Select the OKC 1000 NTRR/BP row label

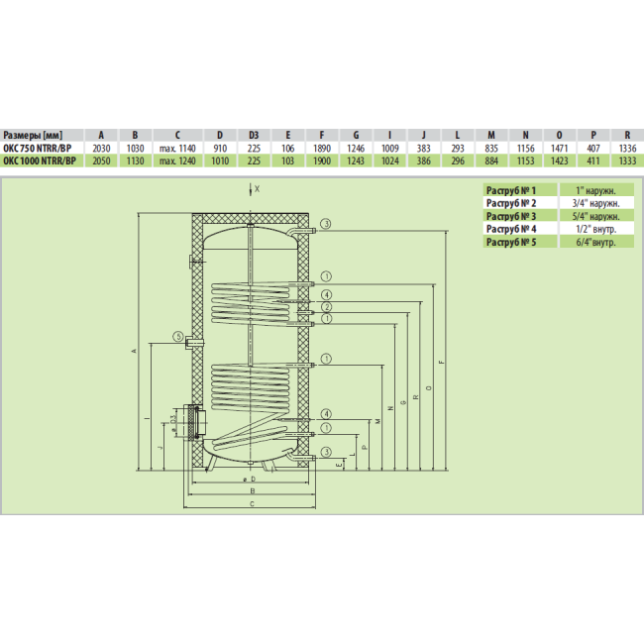pyautogui.click(x=41, y=160)
